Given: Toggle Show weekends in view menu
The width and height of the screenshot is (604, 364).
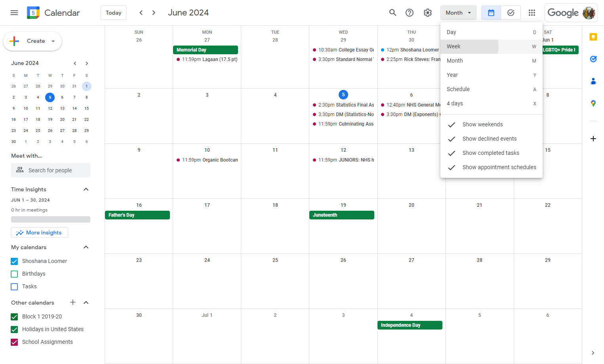Looking at the screenshot, I should [x=492, y=124].
